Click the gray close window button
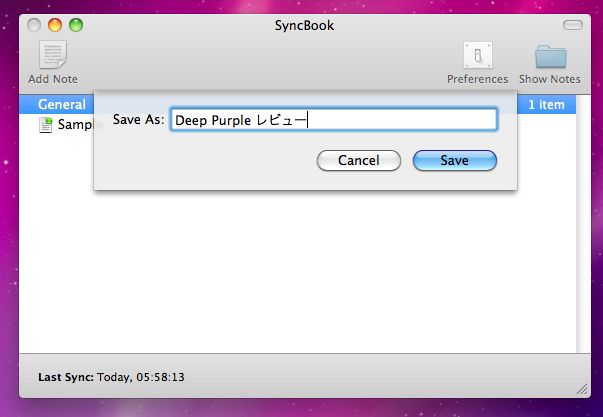Screen dimensions: 603x417 coord(34,25)
